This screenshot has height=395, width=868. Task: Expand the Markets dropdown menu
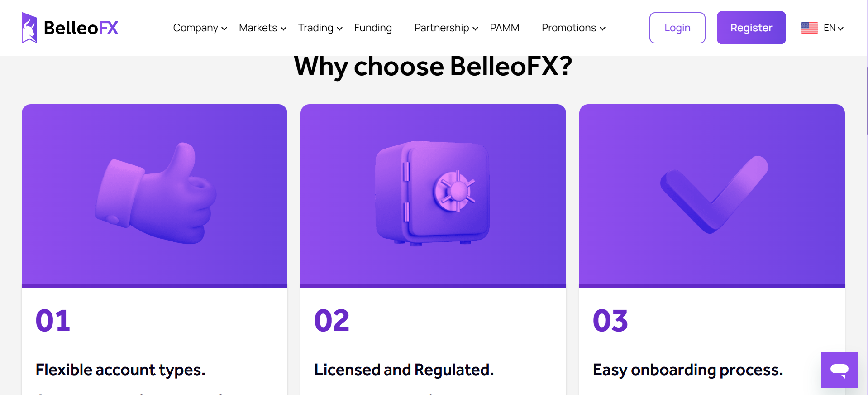[x=262, y=28]
